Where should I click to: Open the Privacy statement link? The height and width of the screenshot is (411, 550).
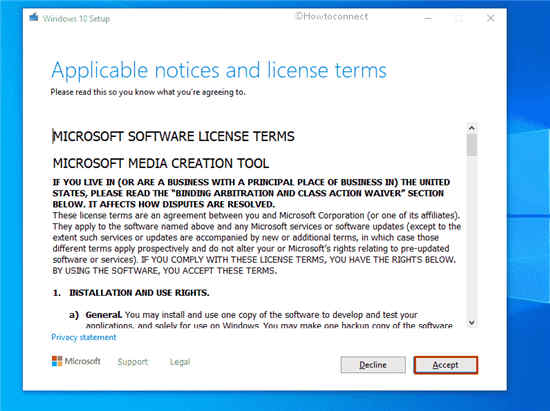tap(83, 337)
